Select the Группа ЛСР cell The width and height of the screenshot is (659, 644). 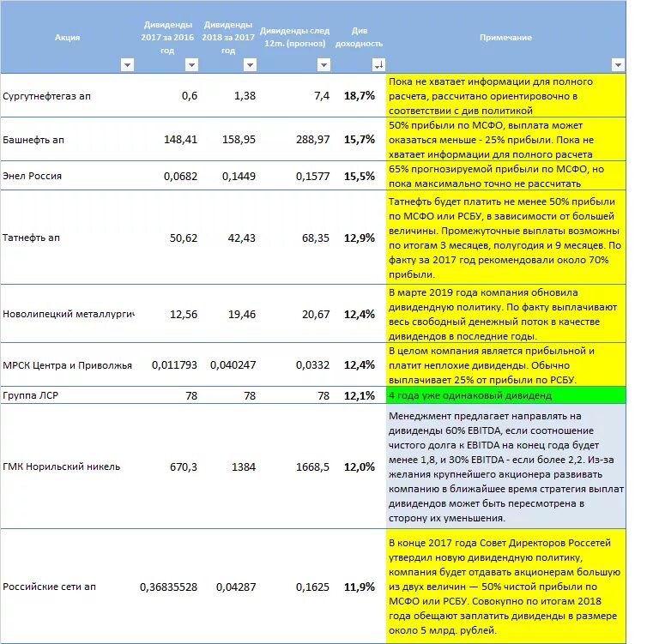click(68, 395)
